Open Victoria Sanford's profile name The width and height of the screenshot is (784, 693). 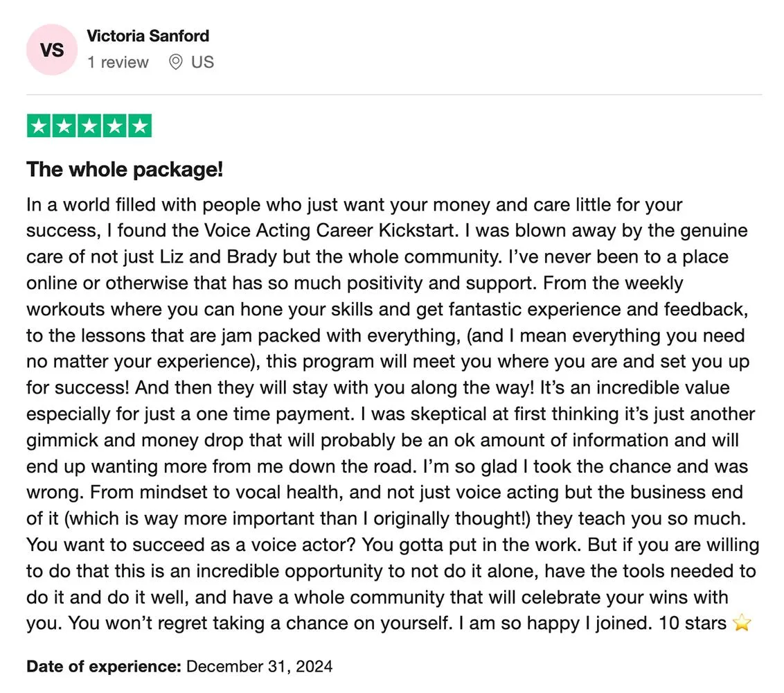(x=148, y=36)
